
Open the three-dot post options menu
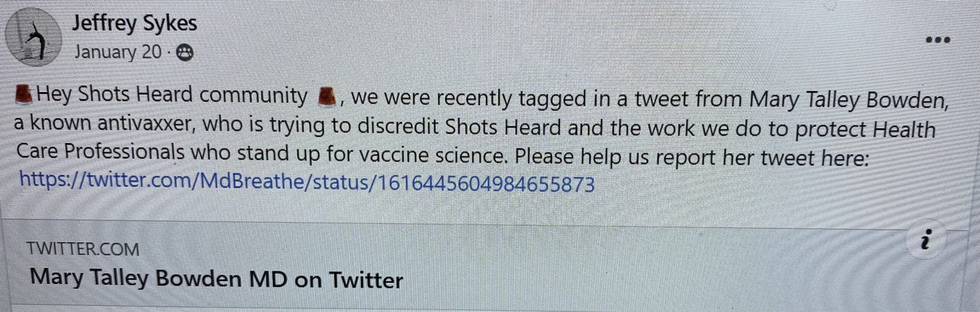coord(938,40)
